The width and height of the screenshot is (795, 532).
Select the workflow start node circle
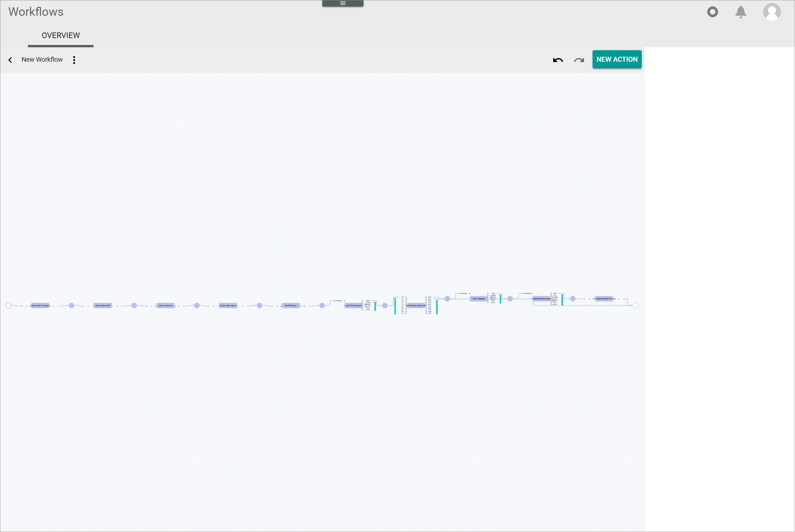point(9,306)
